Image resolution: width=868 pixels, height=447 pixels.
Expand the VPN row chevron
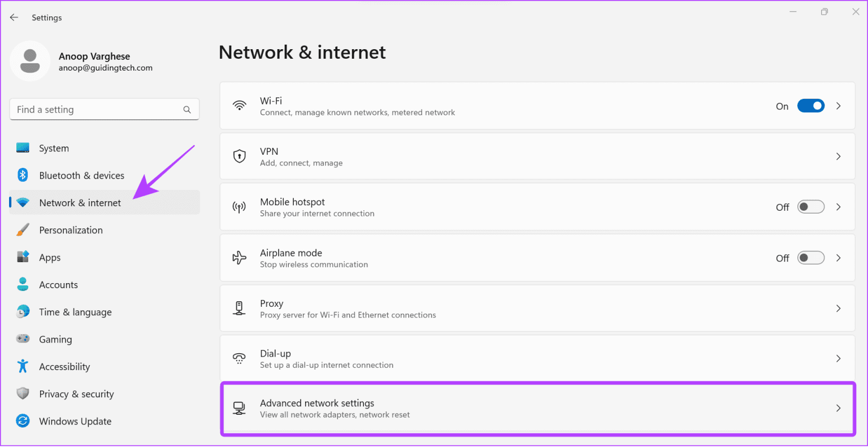click(838, 157)
